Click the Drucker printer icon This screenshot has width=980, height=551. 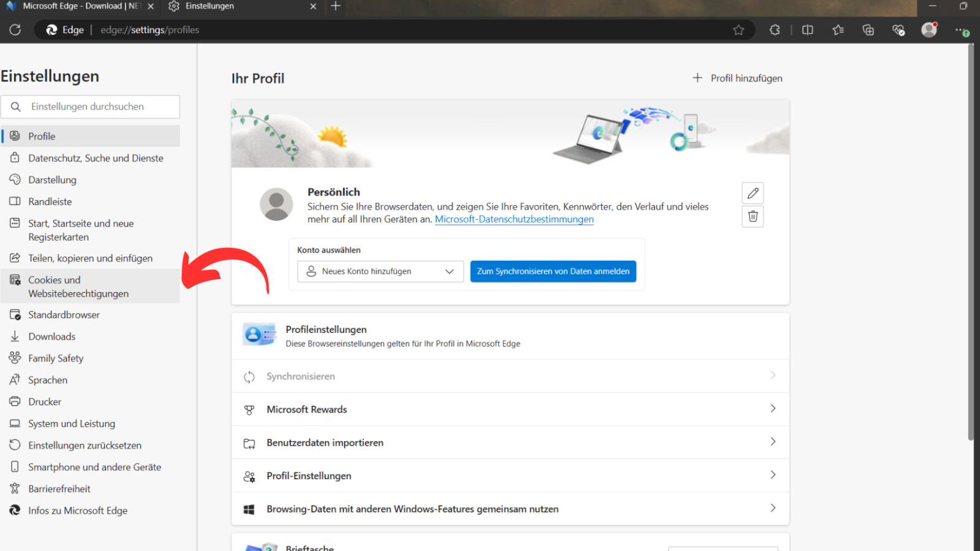pos(15,401)
